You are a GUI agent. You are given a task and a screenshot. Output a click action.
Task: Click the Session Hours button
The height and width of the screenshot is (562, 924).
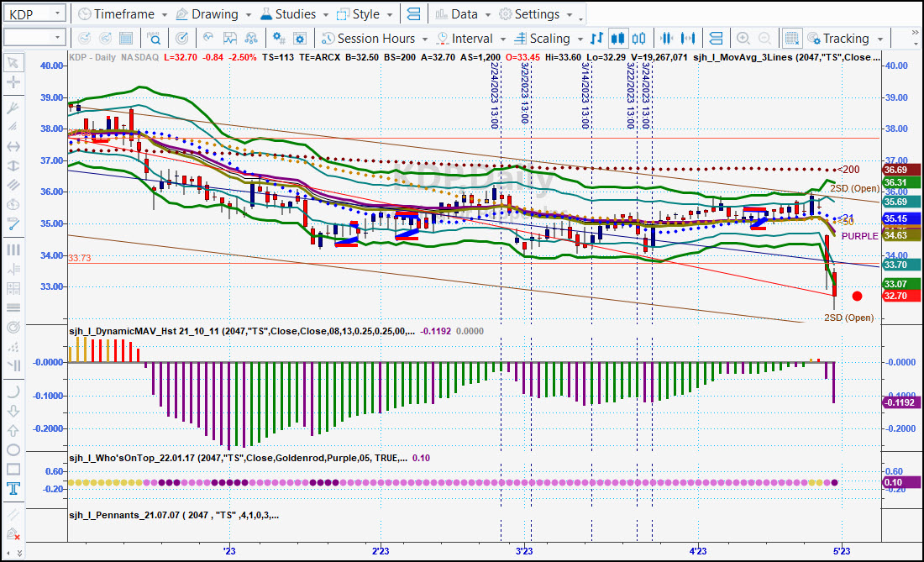[368, 39]
